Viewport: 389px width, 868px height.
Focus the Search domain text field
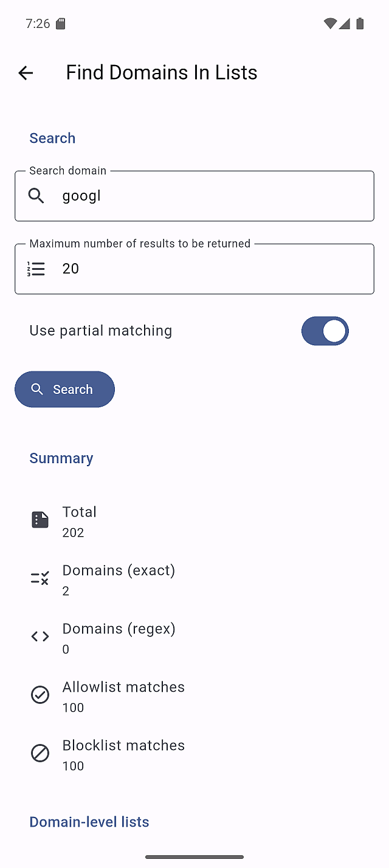(207, 196)
